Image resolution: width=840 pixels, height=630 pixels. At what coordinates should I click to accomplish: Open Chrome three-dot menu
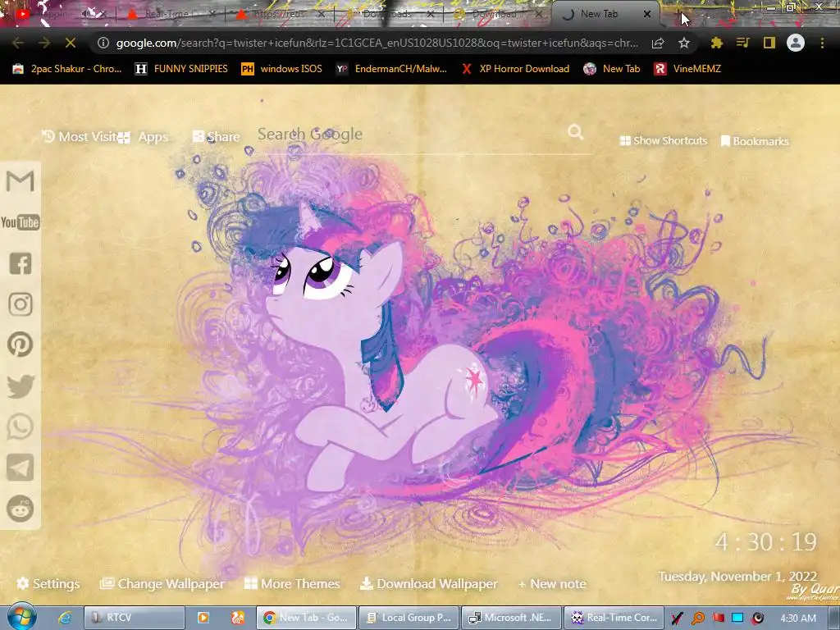822,43
